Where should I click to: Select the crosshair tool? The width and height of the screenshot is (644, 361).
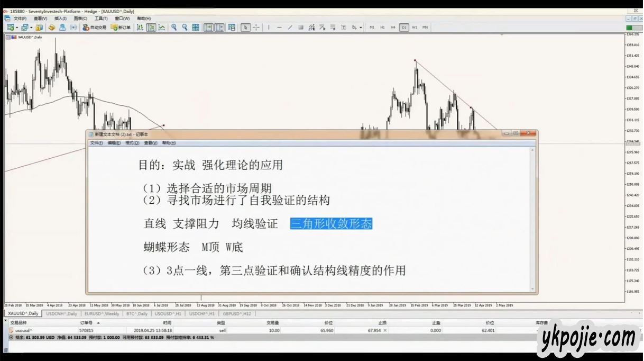coord(256,28)
